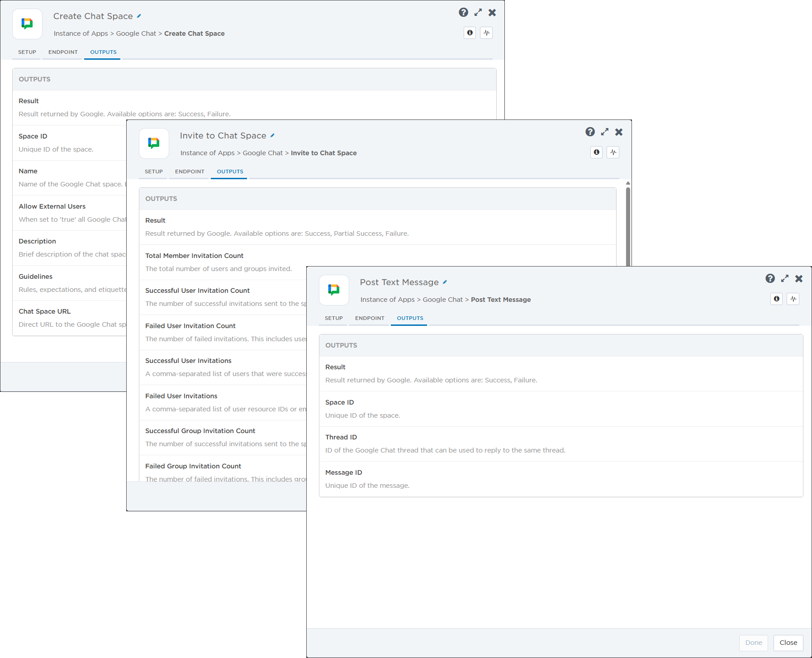Click info icon in Create Chat Space window

pyautogui.click(x=470, y=33)
